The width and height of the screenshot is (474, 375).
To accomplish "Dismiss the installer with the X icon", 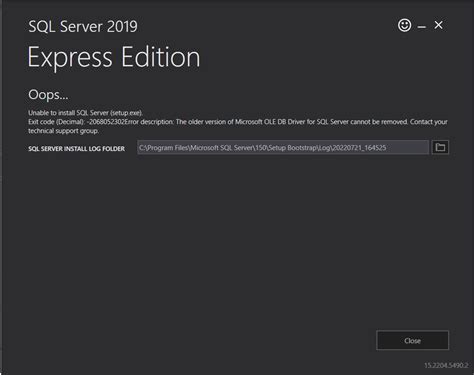I will point(439,25).
